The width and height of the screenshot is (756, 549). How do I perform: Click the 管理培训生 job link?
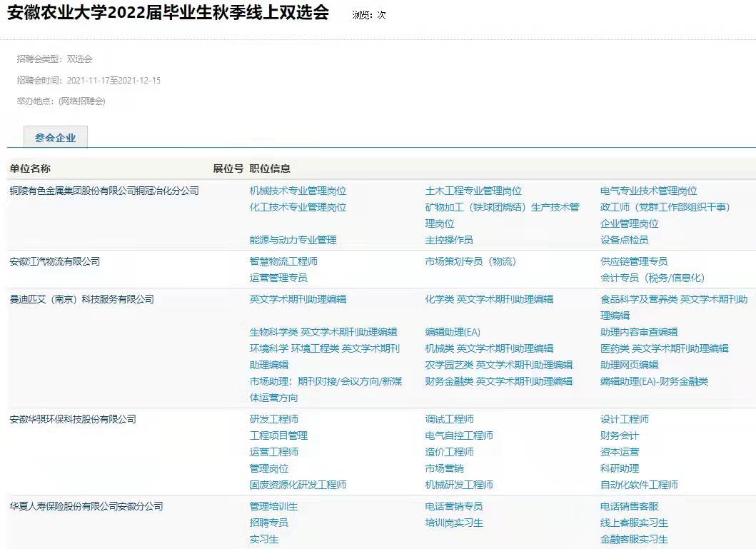point(273,506)
